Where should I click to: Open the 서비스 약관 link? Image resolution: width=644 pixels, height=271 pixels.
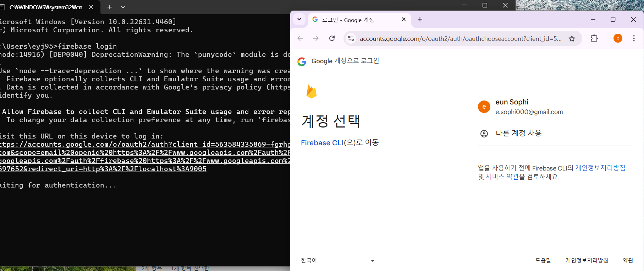[502, 177]
